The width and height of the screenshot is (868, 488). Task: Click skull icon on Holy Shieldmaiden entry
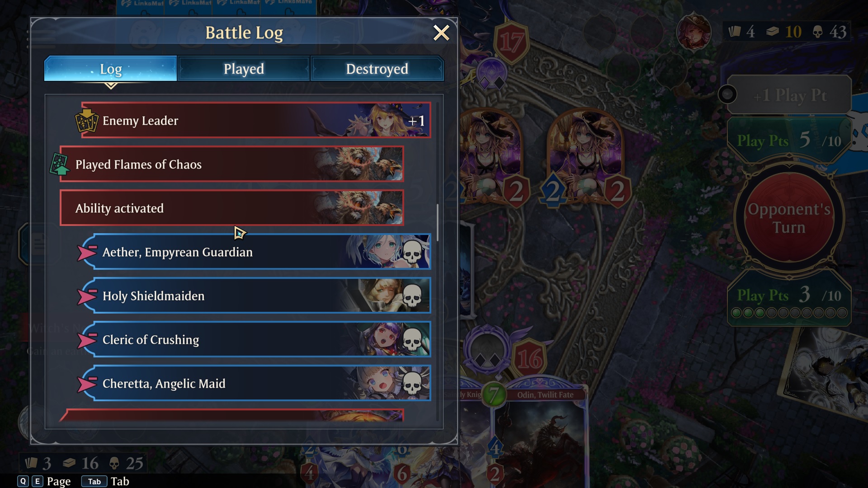(412, 296)
